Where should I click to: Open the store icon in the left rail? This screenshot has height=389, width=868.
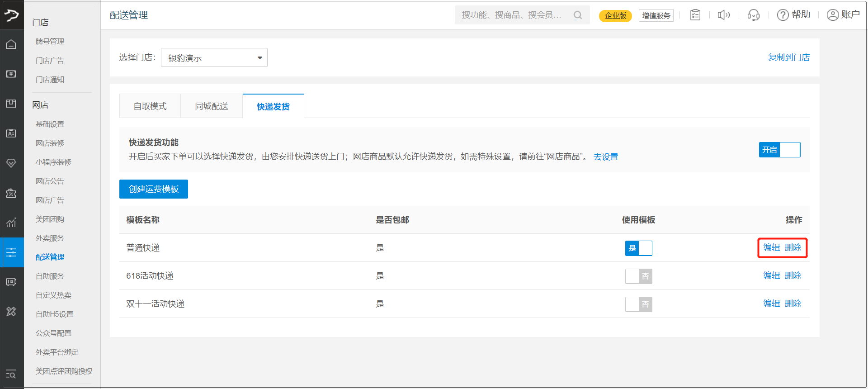tap(11, 193)
